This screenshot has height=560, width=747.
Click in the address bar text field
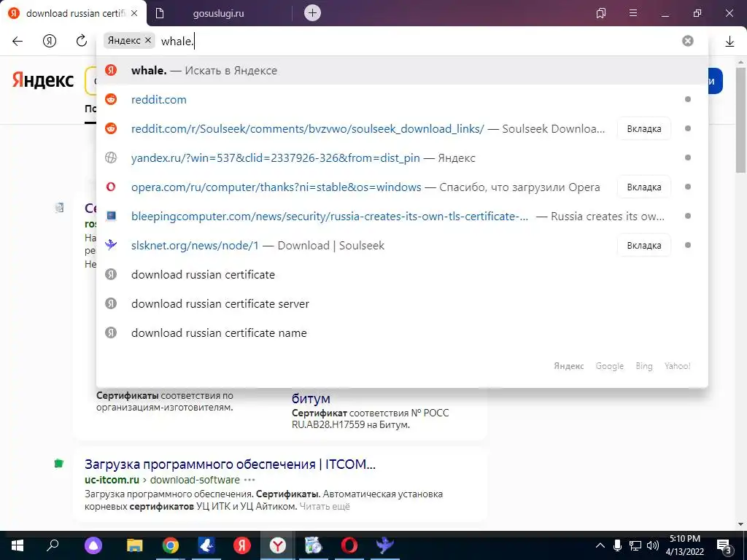tap(419, 41)
